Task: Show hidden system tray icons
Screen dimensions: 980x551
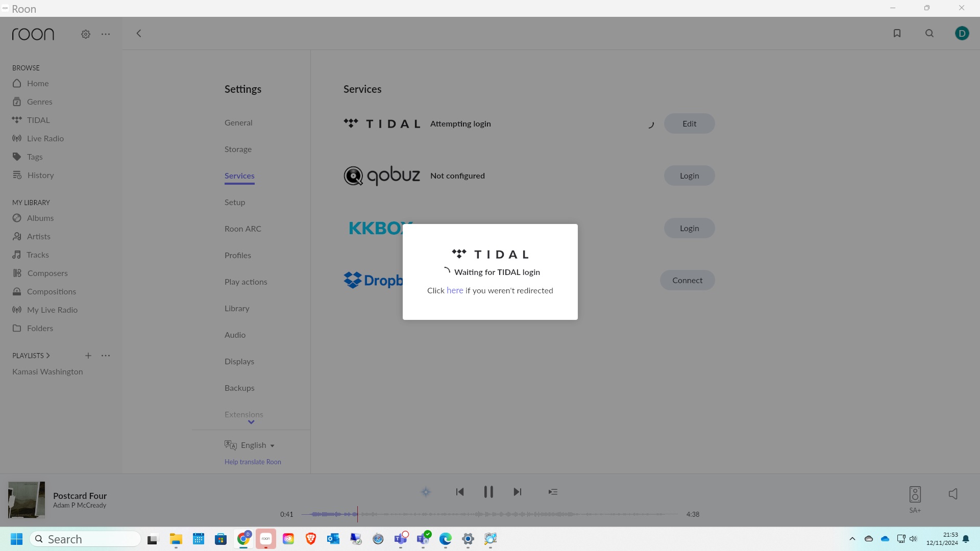Action: [852, 539]
